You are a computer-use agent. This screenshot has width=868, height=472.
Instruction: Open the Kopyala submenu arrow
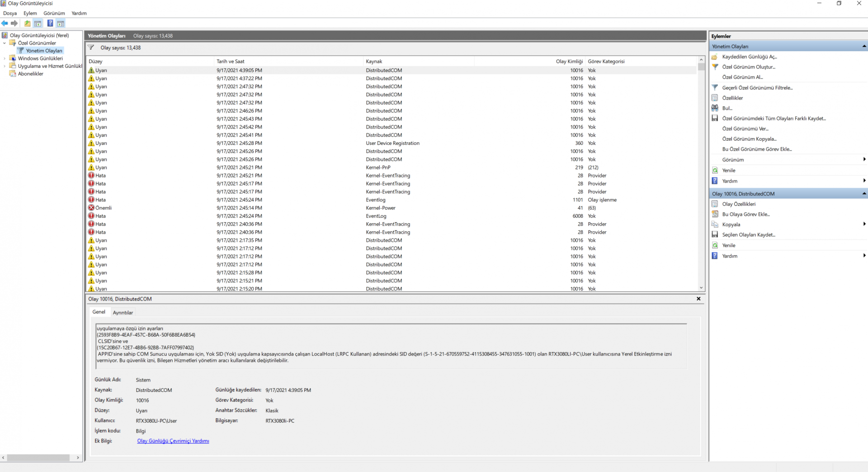(x=864, y=224)
